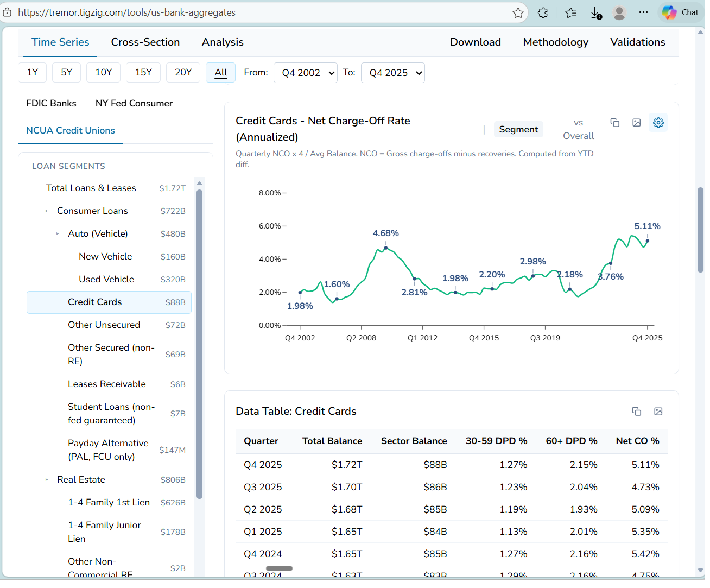
Task: Open the browser downloads icon
Action: pos(595,12)
